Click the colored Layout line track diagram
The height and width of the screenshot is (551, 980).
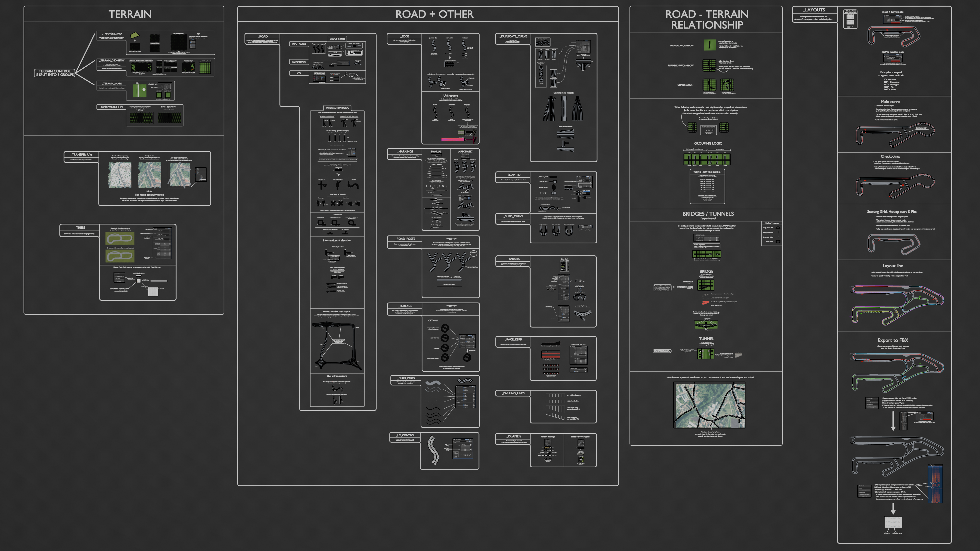point(897,304)
